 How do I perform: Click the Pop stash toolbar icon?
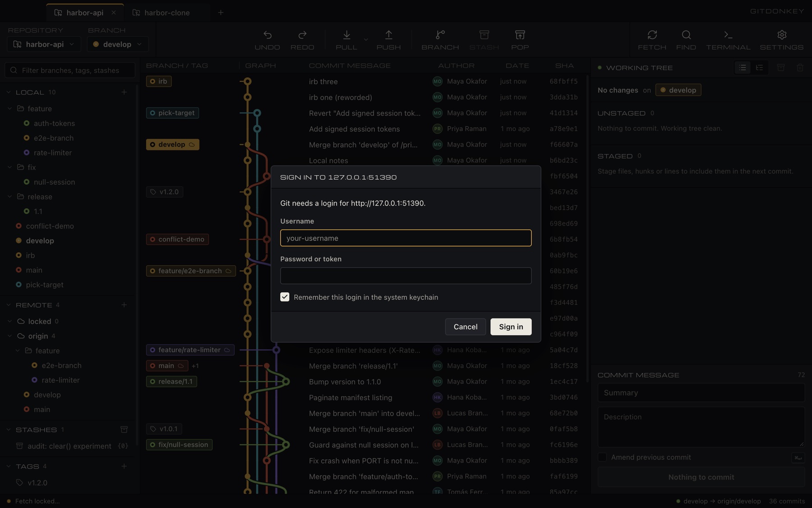[x=520, y=40]
